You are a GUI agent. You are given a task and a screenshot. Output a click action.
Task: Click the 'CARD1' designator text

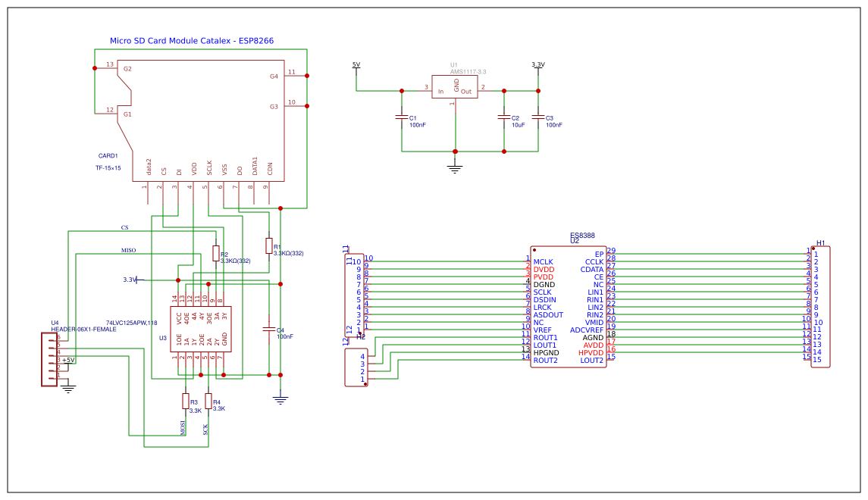108,156
